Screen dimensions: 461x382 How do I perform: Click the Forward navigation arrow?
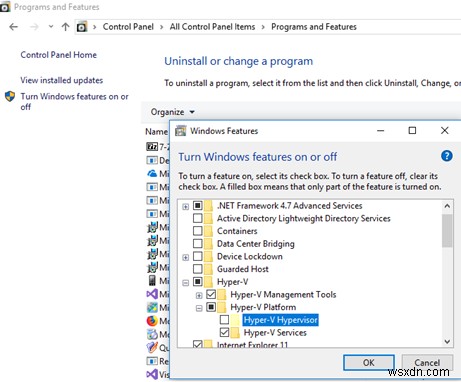(x=34, y=27)
